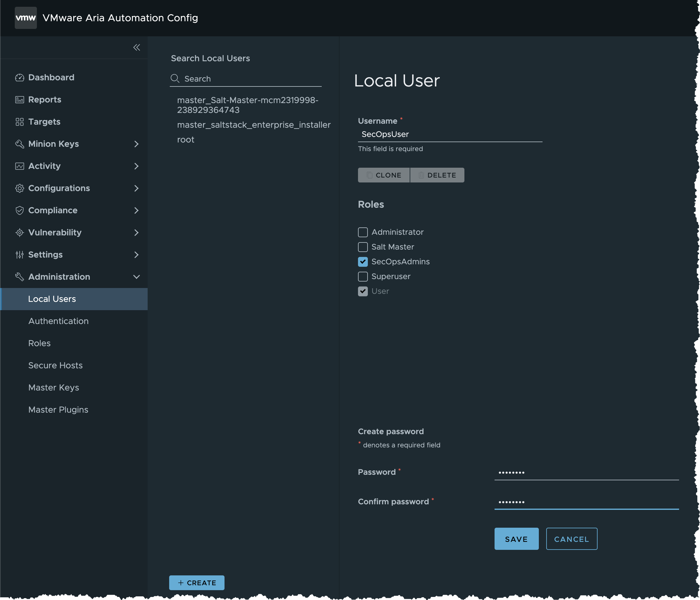Viewport: 700px width, 600px height.
Task: Click the DELETE button
Action: pyautogui.click(x=437, y=175)
